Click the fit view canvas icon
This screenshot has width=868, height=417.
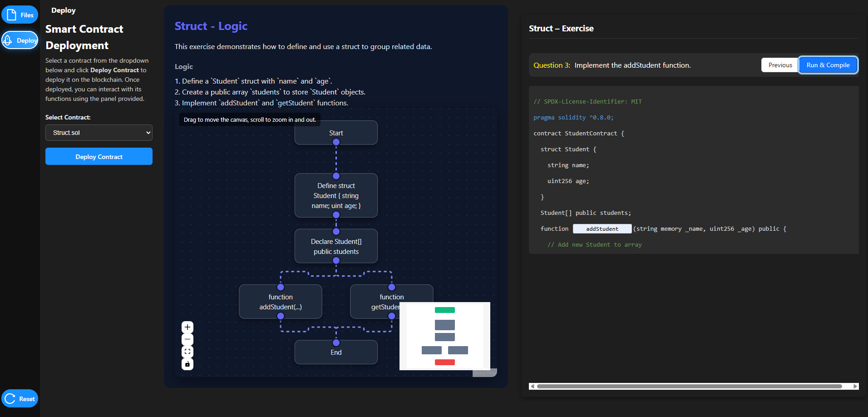(x=187, y=352)
